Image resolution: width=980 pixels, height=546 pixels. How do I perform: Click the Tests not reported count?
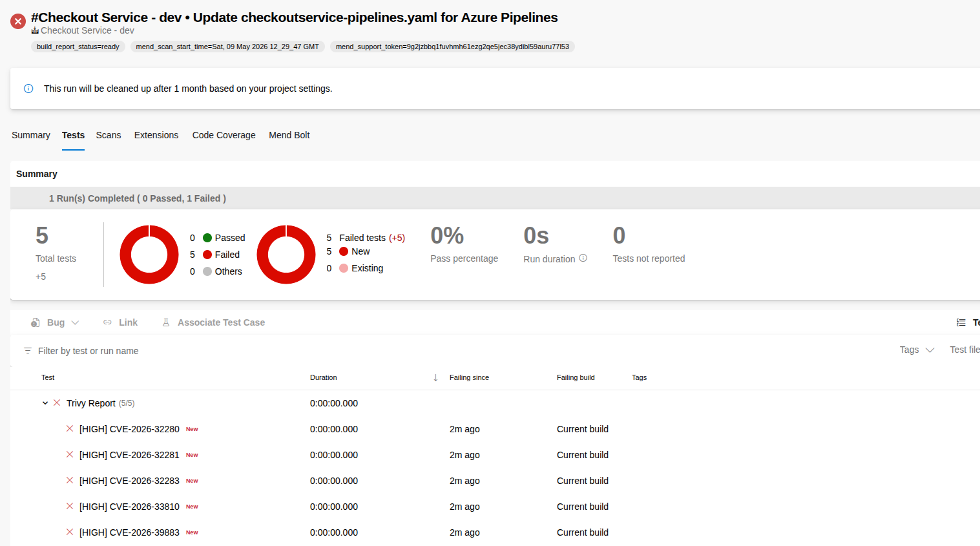pyautogui.click(x=619, y=236)
